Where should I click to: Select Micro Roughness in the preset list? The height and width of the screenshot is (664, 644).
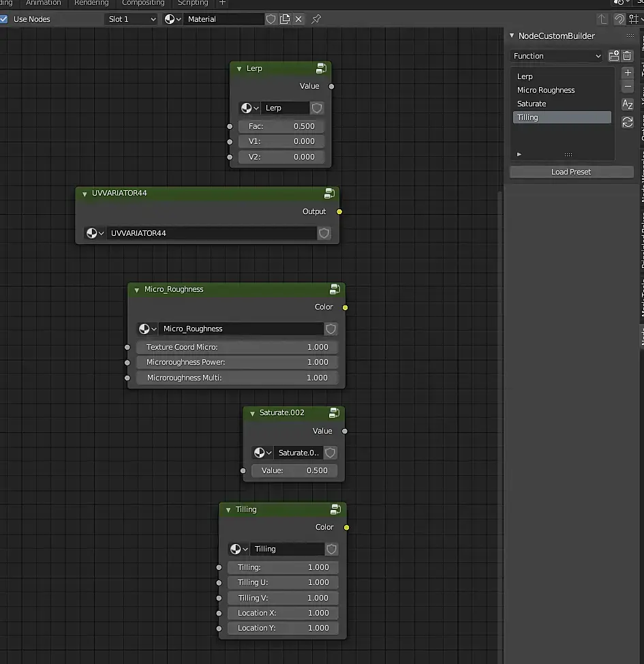(x=546, y=90)
